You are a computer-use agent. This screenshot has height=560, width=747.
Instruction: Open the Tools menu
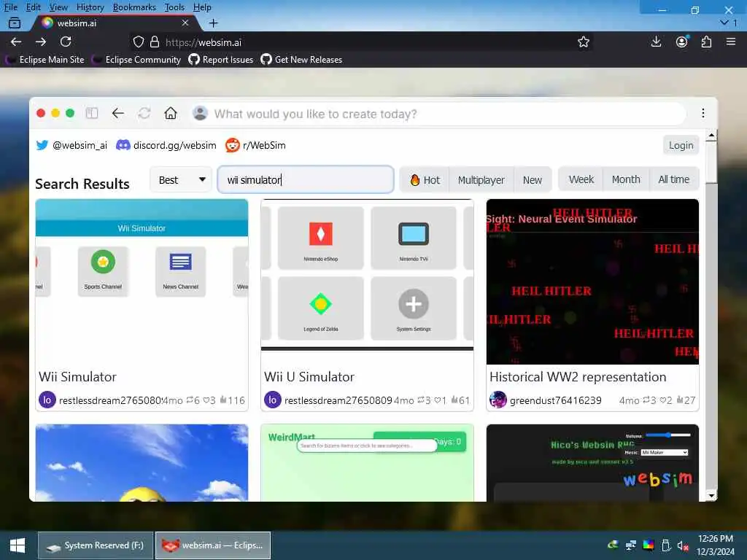tap(174, 7)
